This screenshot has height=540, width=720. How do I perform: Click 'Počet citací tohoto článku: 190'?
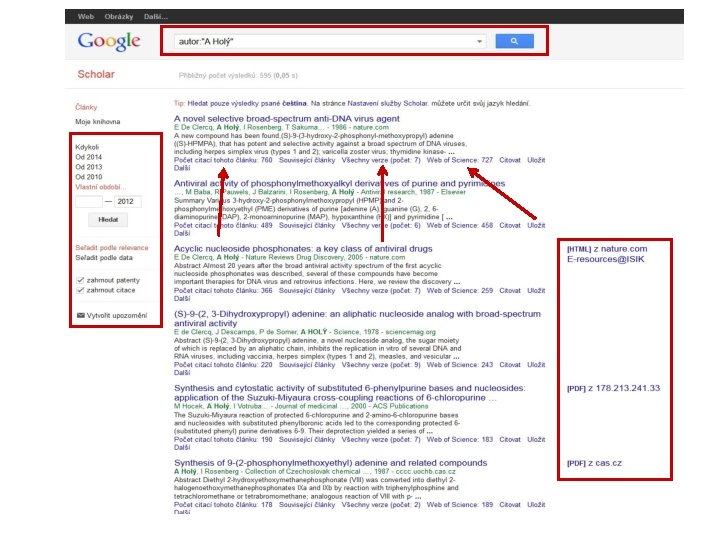223,439
